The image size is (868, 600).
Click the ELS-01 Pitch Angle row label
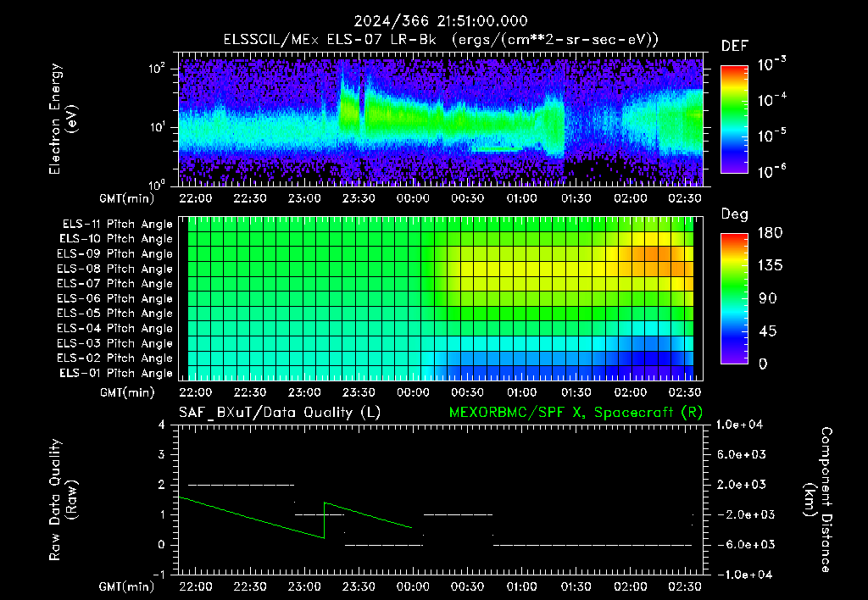[116, 373]
